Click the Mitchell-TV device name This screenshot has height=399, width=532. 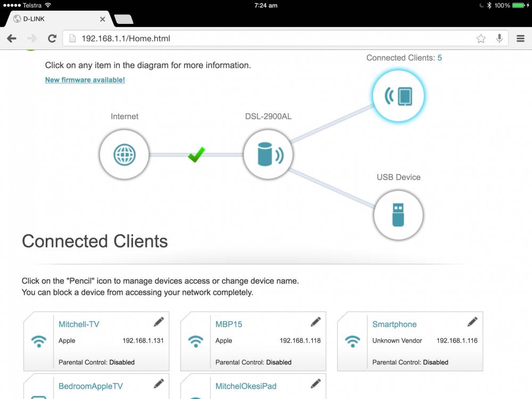coord(79,324)
